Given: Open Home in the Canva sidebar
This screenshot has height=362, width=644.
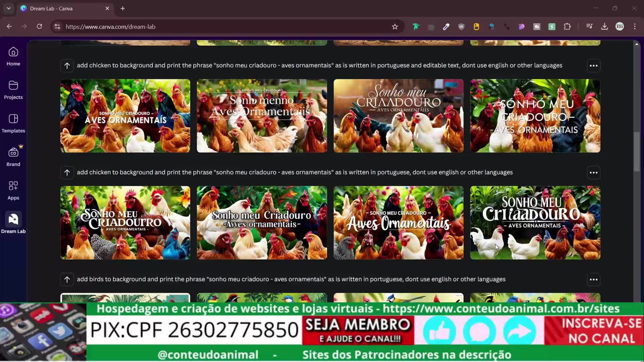Looking at the screenshot, I should point(13,56).
